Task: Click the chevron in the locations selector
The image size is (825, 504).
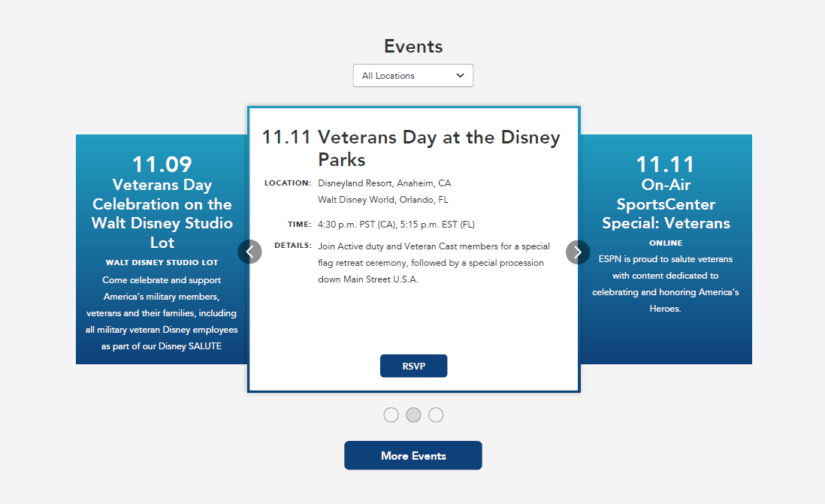Action: 461,76
